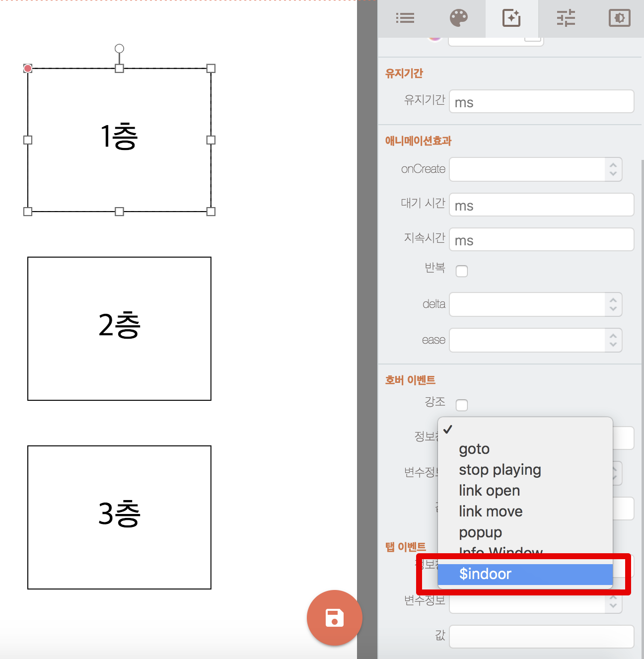This screenshot has width=644, height=659.
Task: Open the color palette style tab
Action: (459, 18)
